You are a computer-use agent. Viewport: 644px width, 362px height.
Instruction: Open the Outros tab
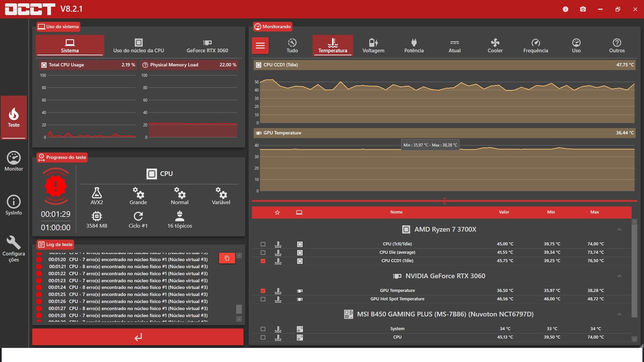pos(617,45)
